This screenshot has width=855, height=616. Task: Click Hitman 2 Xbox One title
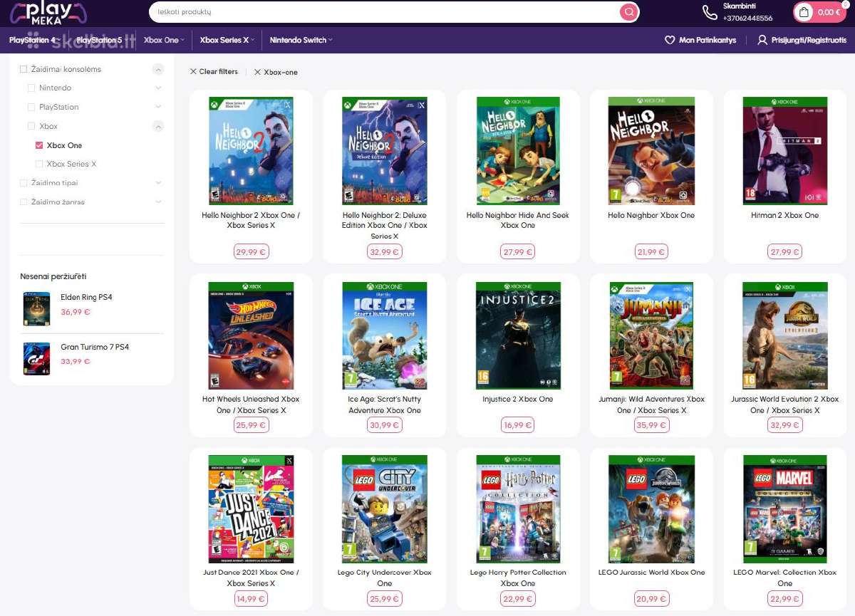click(x=785, y=215)
